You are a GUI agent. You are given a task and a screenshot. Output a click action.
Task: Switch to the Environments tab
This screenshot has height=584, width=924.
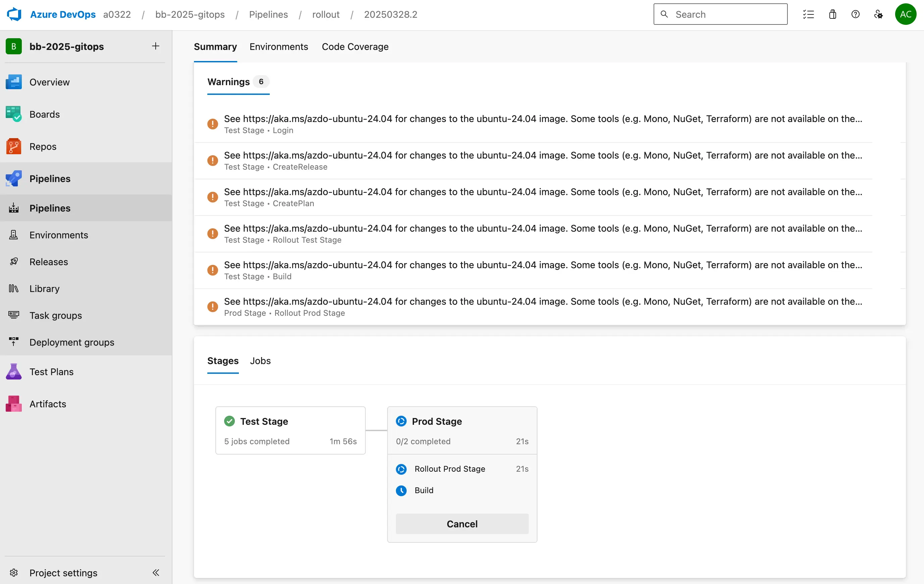click(x=278, y=47)
